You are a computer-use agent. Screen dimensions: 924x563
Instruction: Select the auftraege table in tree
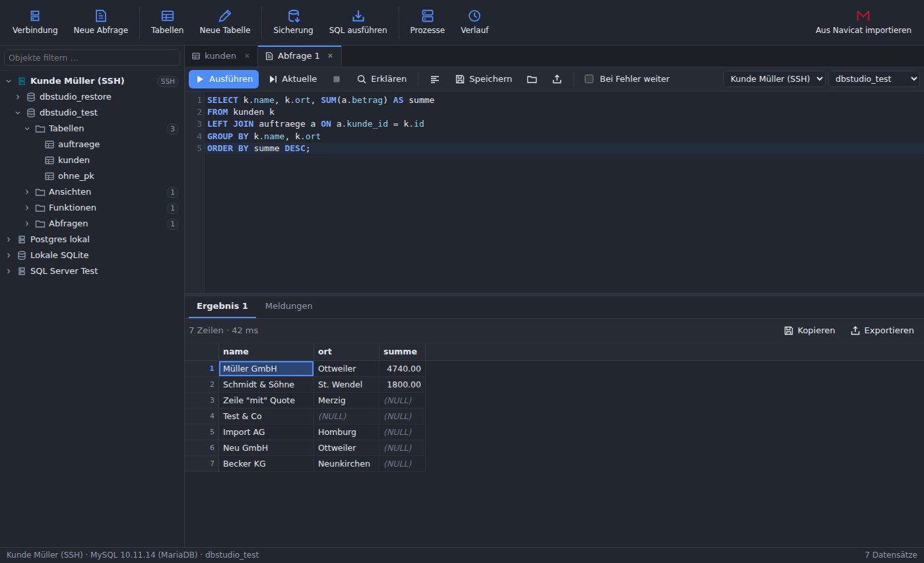pyautogui.click(x=92, y=145)
